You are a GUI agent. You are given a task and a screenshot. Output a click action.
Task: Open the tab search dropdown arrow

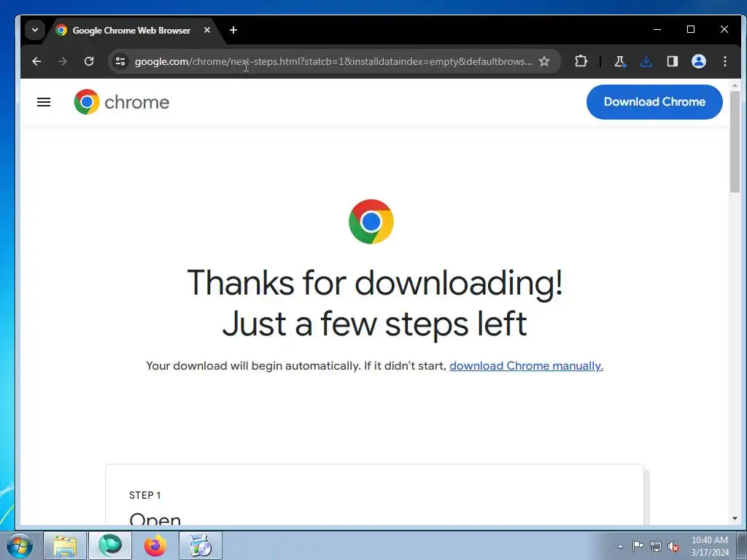[35, 30]
